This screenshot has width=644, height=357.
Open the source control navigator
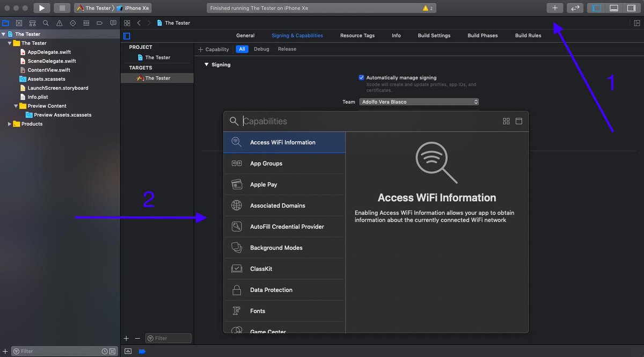point(19,23)
